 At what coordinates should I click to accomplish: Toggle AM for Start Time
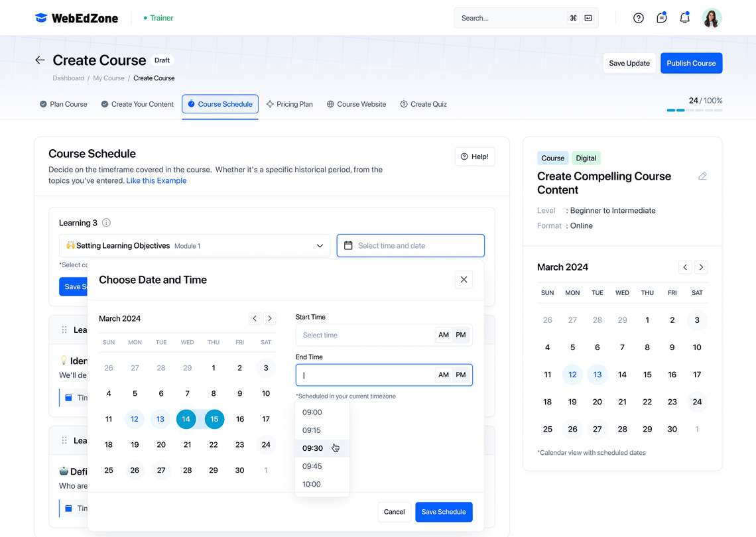tap(444, 335)
